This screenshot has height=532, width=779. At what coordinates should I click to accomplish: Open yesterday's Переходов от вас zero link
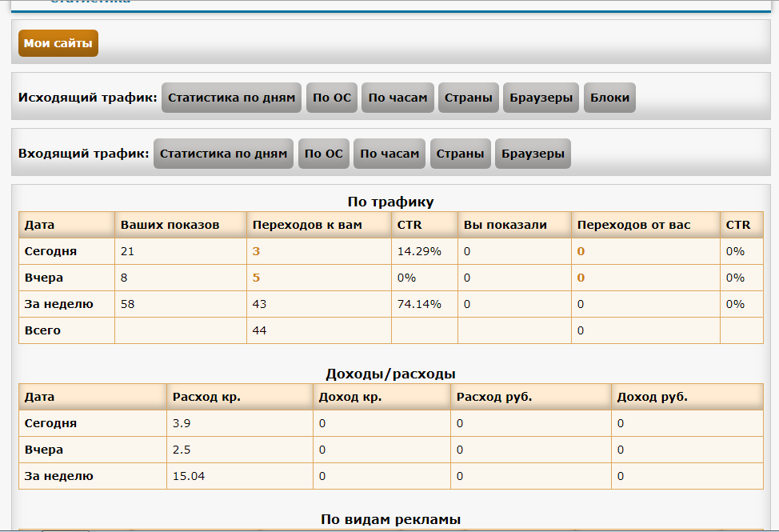point(581,278)
